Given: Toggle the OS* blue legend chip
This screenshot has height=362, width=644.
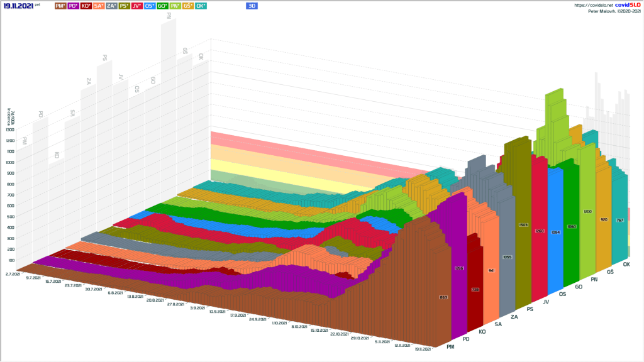Looking at the screenshot, I should coord(150,6).
